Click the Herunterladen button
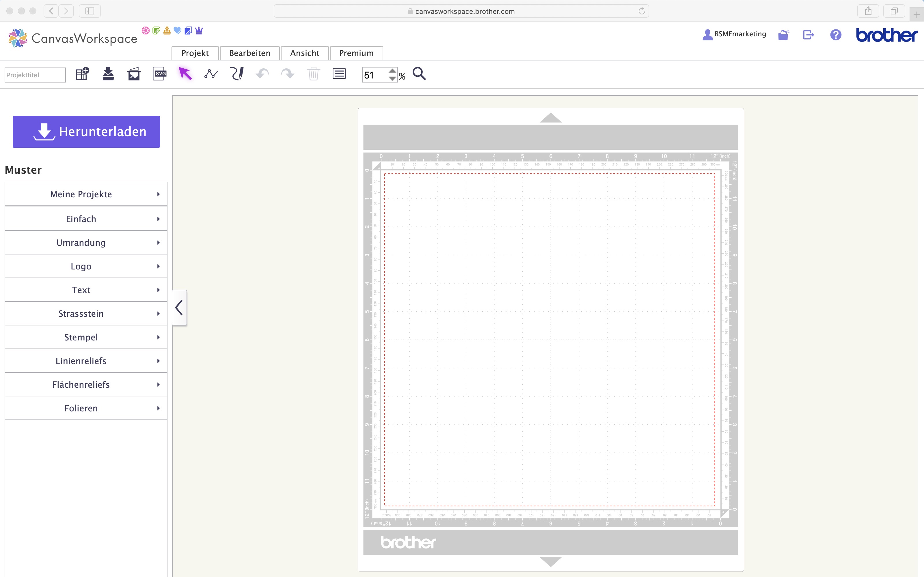Viewport: 924px width, 577px height. [x=86, y=131]
